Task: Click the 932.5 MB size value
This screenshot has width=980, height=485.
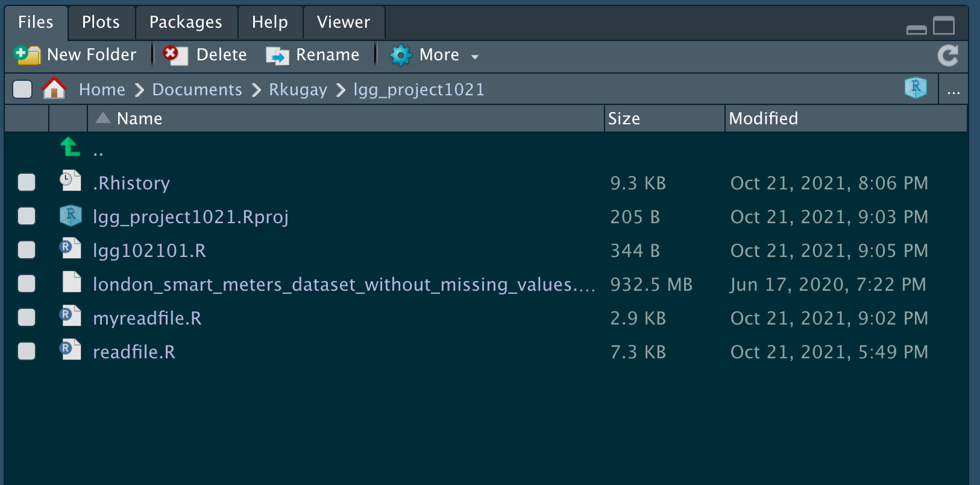Action: point(652,284)
